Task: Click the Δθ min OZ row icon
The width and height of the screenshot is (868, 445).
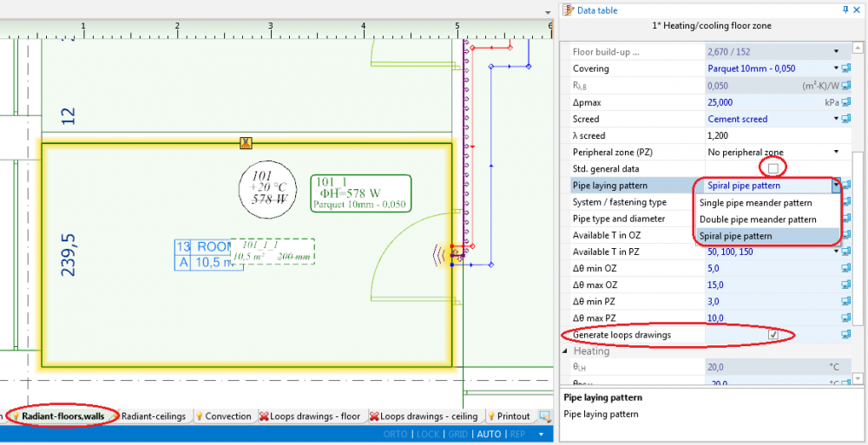Action: pos(846,269)
